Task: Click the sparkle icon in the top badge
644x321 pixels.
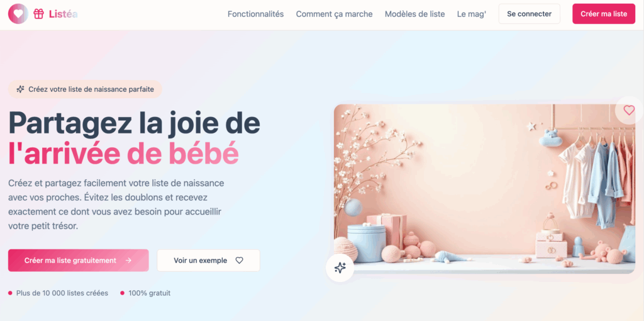Action: click(20, 89)
